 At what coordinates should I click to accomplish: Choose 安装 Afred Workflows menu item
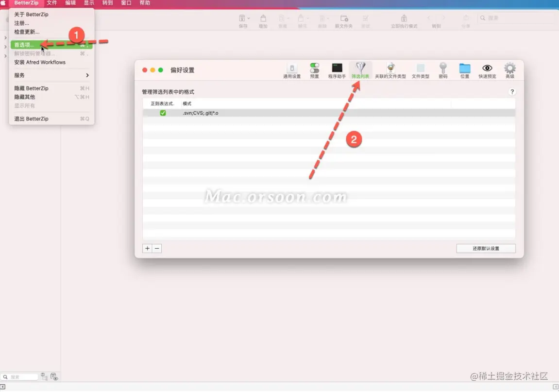pyautogui.click(x=51, y=62)
